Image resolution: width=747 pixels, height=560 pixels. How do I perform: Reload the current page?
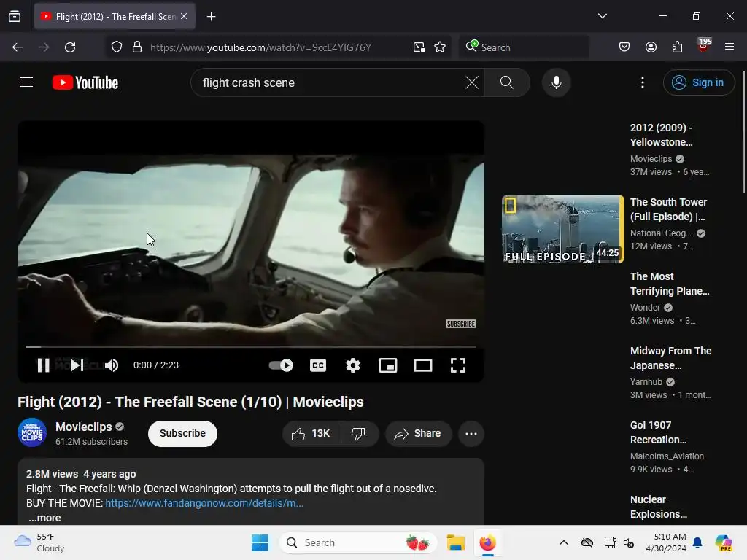(70, 47)
